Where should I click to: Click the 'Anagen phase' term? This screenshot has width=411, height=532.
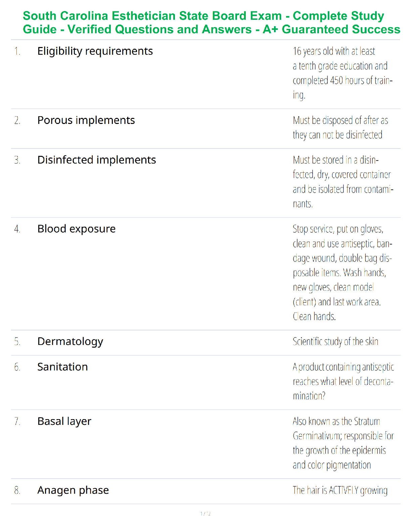pos(73,490)
